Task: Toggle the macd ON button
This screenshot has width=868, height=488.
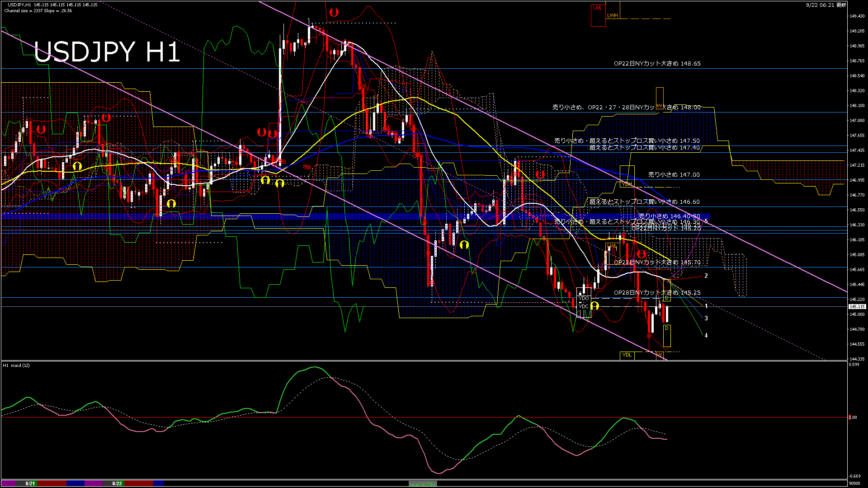Action: point(423,483)
